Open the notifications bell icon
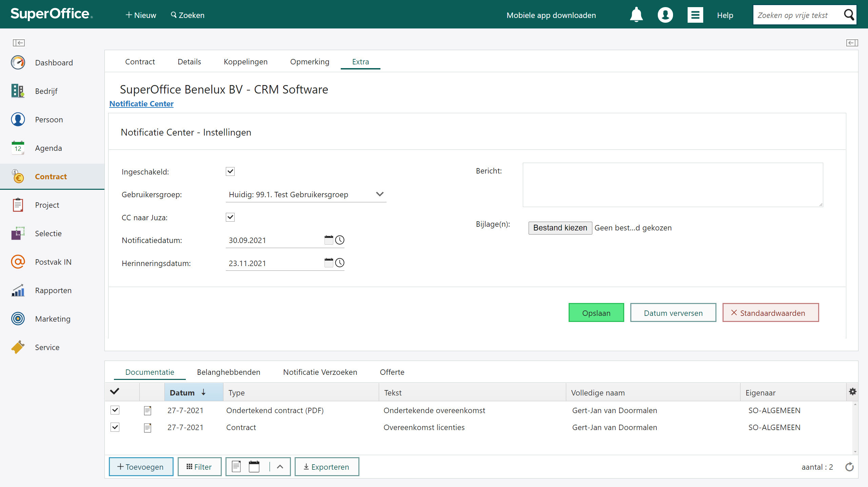The image size is (868, 487). (x=636, y=15)
